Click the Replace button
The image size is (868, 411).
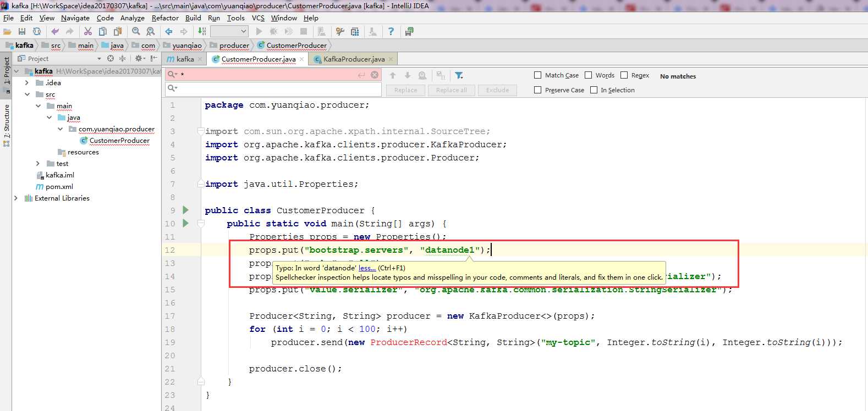[x=406, y=90]
